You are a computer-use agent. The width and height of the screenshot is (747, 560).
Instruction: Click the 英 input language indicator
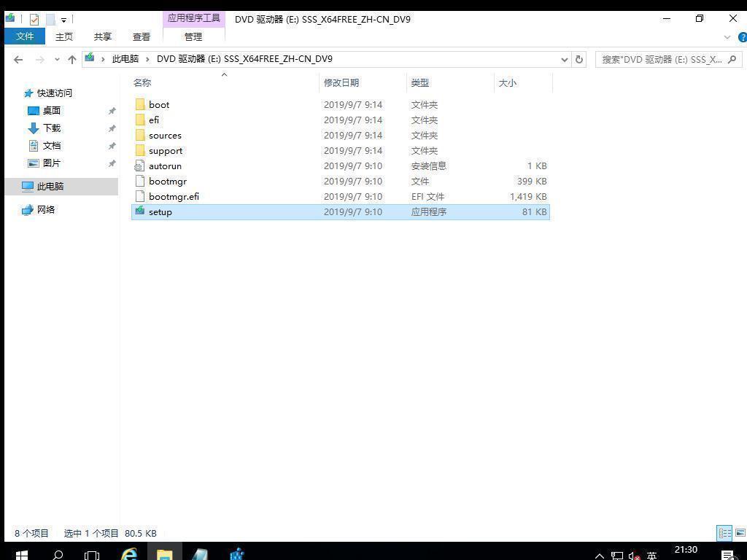651,556
